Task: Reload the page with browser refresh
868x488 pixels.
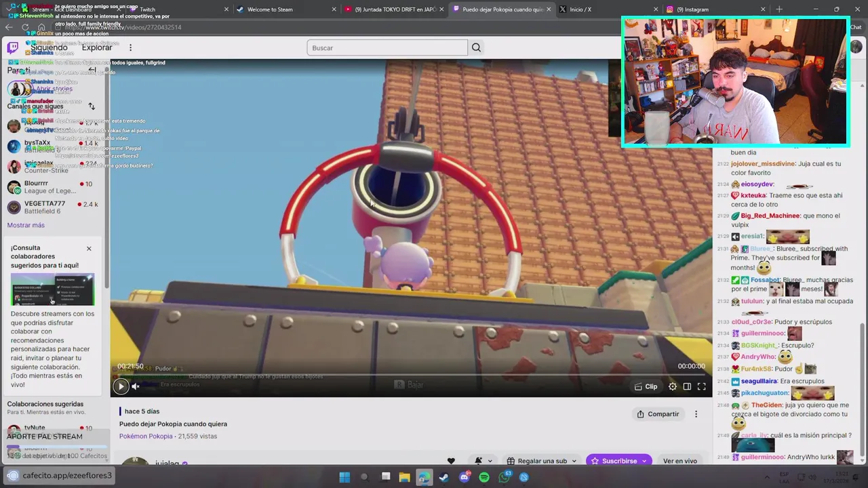Action: coord(25,27)
